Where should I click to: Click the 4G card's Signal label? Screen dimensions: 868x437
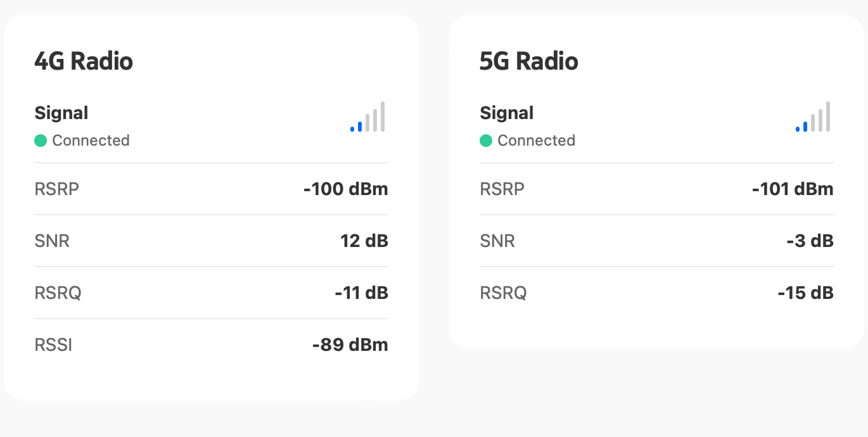click(61, 113)
